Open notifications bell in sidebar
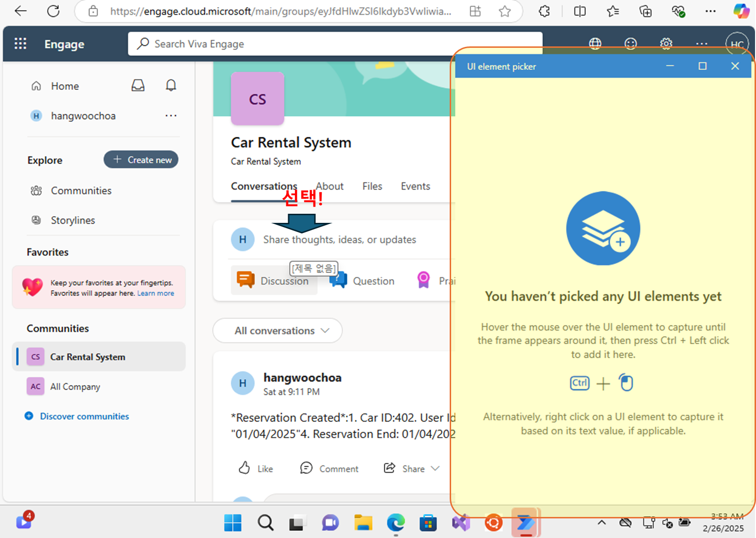The image size is (756, 538). click(x=171, y=86)
